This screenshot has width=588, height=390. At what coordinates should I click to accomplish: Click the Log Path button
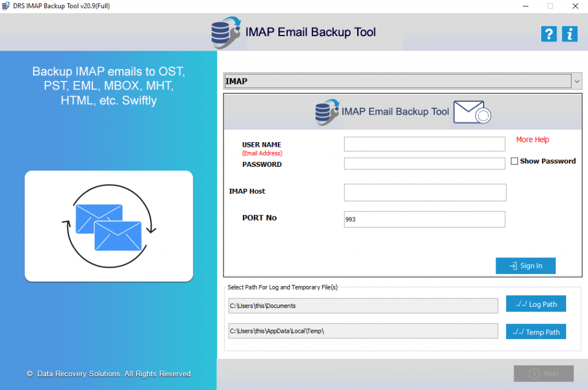535,303
